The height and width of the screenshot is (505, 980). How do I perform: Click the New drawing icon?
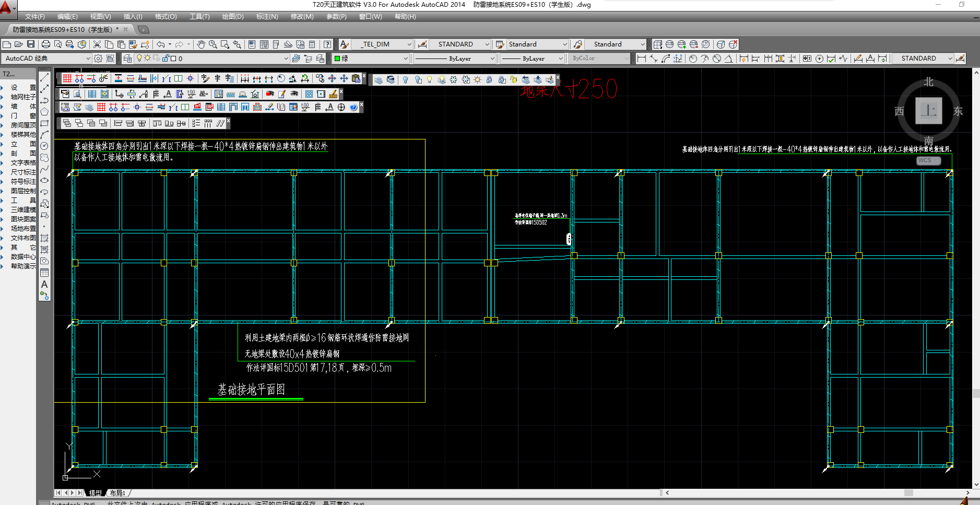coord(7,44)
